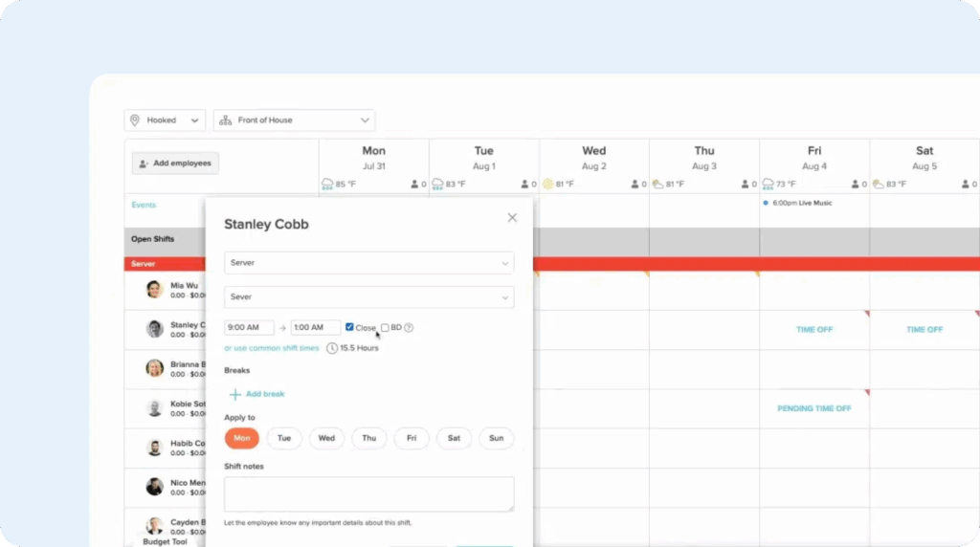Click the Add break link
Image resolution: width=980 pixels, height=547 pixels.
point(265,394)
